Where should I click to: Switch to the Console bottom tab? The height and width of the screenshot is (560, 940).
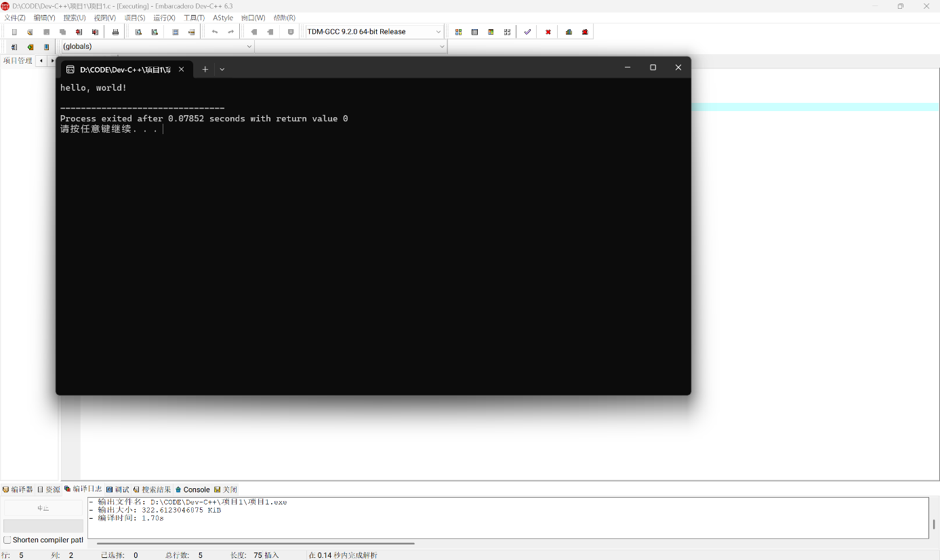tap(193, 490)
